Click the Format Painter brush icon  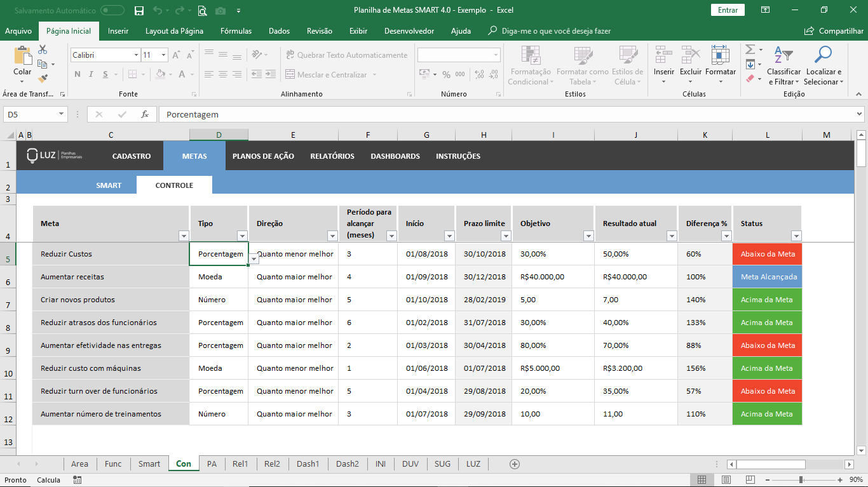(43, 79)
